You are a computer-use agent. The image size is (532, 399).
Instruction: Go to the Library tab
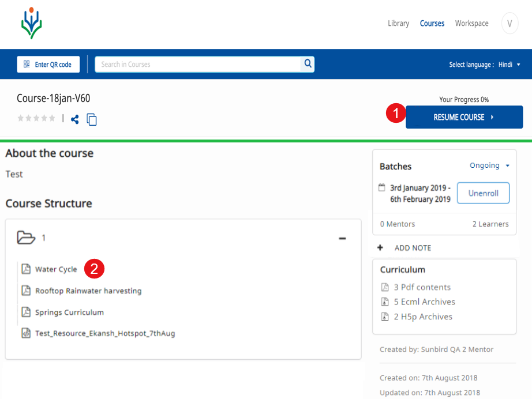point(398,24)
